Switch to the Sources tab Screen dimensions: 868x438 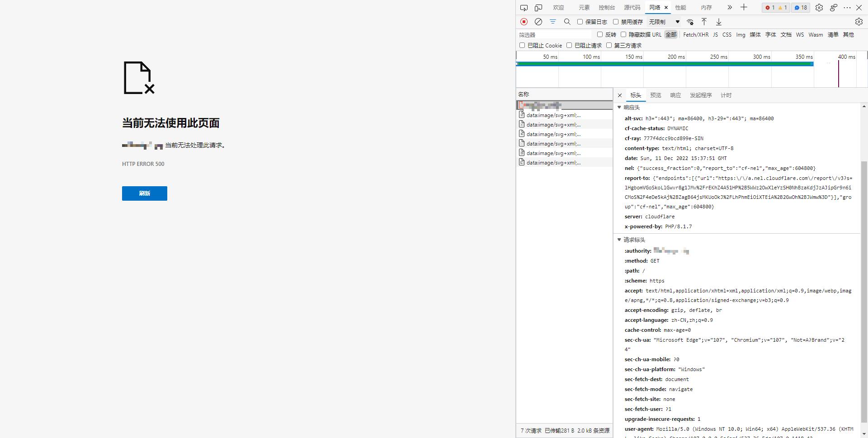coord(632,8)
